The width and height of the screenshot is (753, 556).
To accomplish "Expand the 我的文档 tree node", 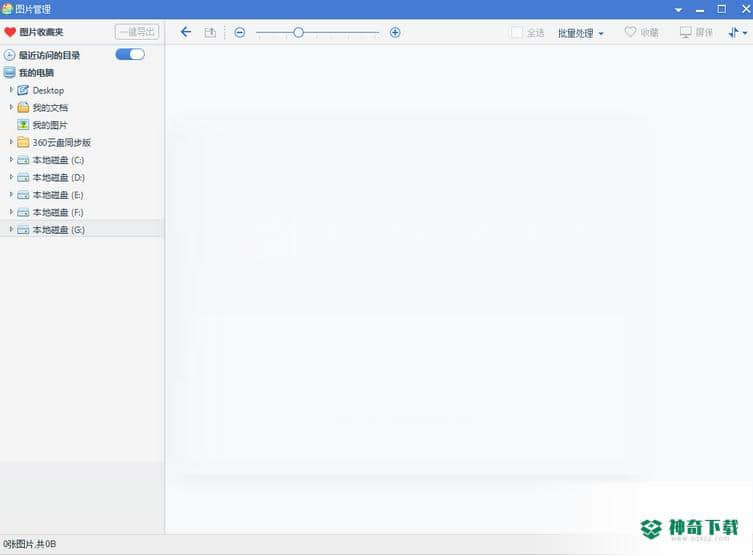I will tap(11, 107).
